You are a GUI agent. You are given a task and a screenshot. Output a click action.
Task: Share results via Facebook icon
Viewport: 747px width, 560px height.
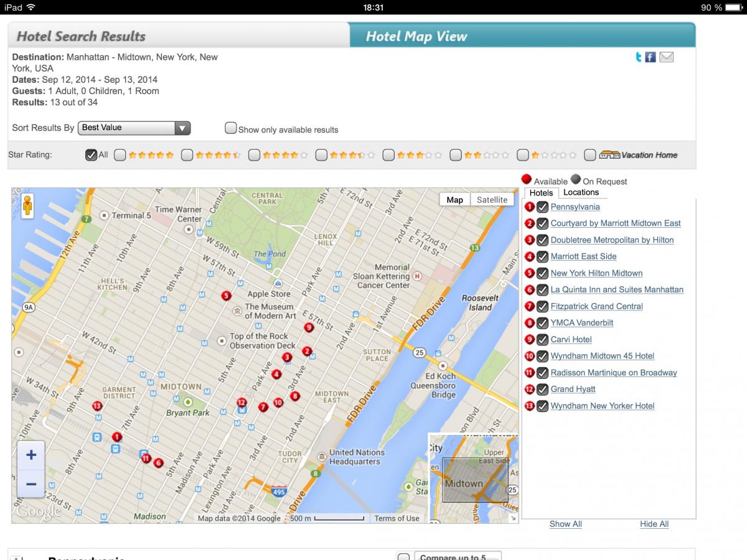click(651, 57)
